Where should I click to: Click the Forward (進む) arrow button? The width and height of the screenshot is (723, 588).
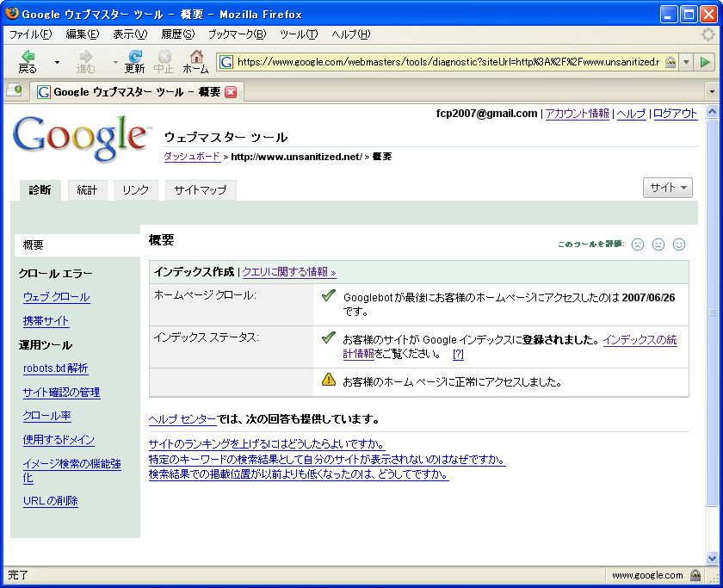click(x=86, y=61)
